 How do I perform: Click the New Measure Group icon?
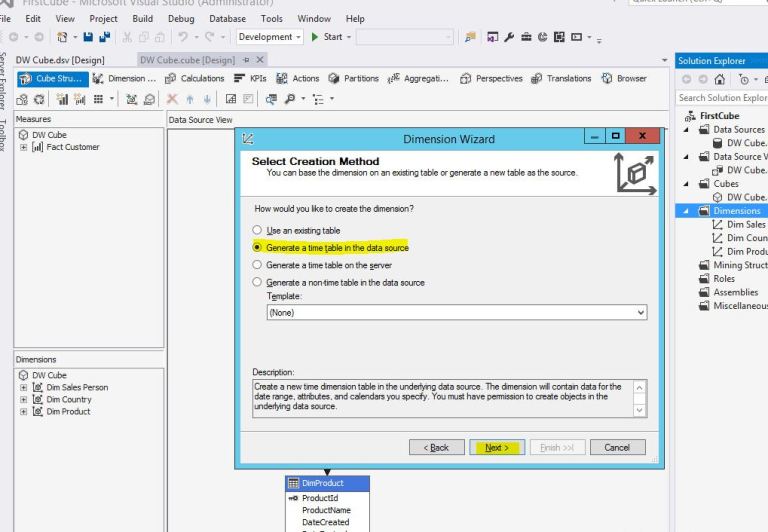click(x=79, y=99)
